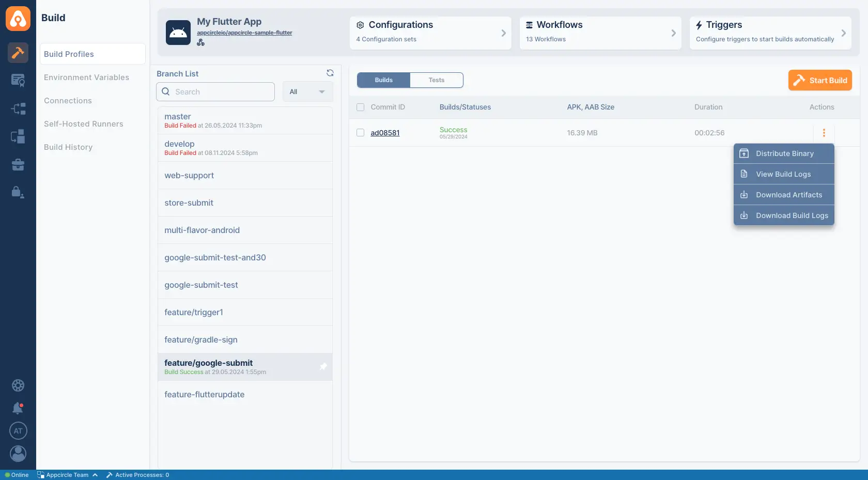Click the Duration column header
The height and width of the screenshot is (480, 868).
point(708,107)
